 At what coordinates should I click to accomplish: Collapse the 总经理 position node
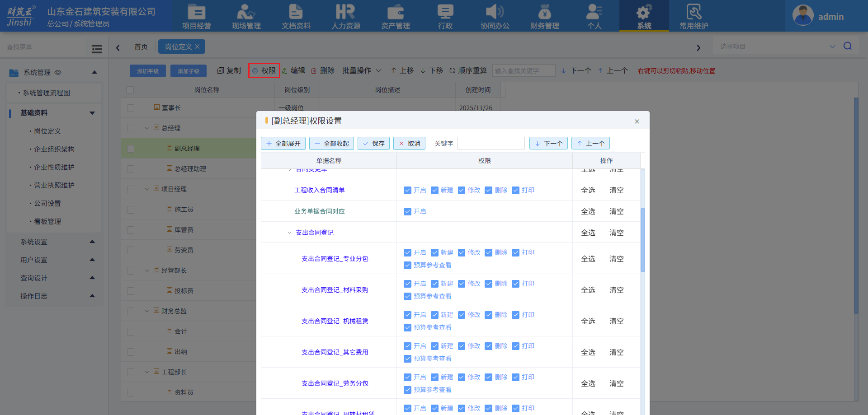tap(147, 128)
